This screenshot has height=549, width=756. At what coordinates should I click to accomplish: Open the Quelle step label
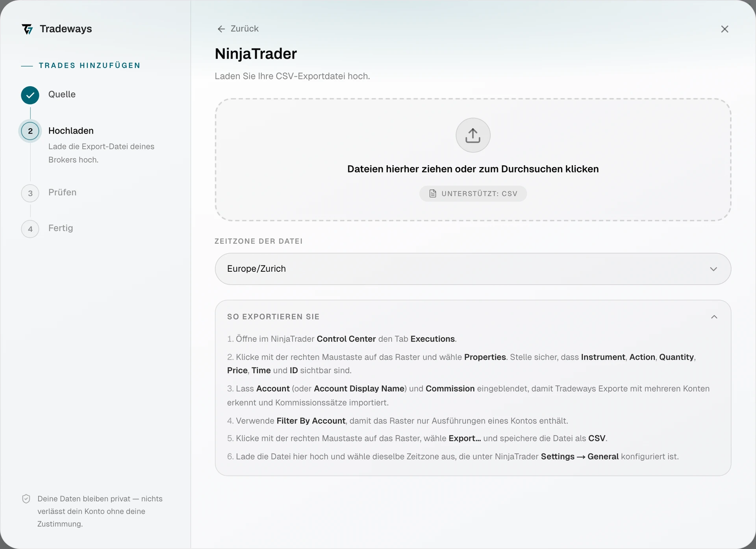tap(62, 95)
